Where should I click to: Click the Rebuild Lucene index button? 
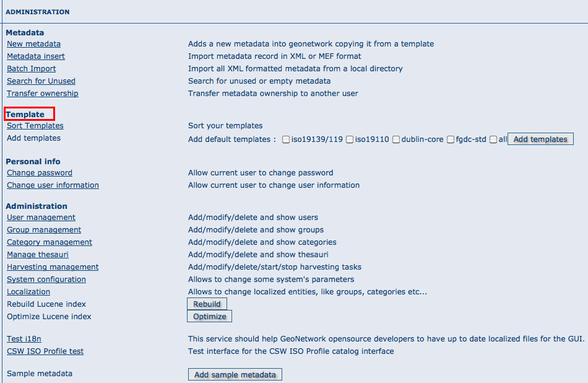click(x=207, y=304)
